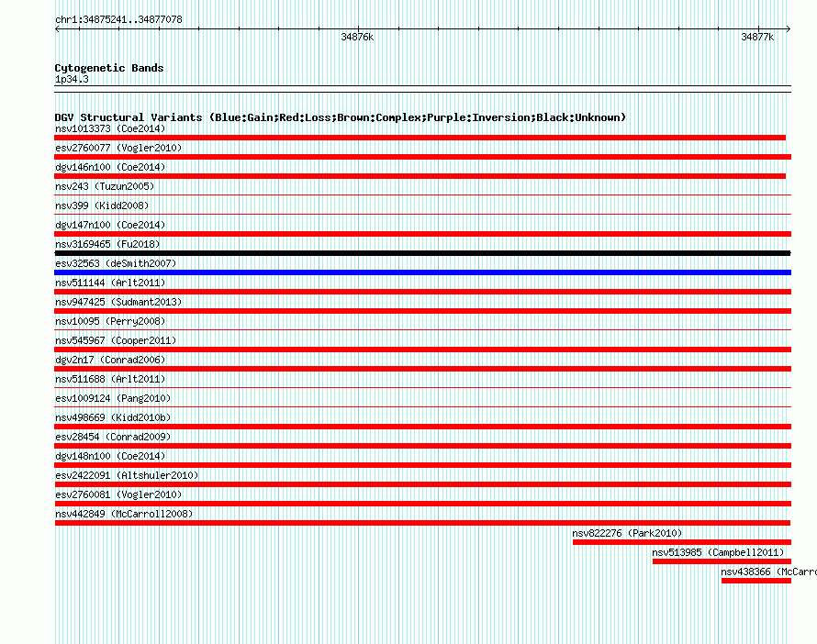
Task: Select the 1p34.3 cytogenetic band label
Action: pos(72,79)
